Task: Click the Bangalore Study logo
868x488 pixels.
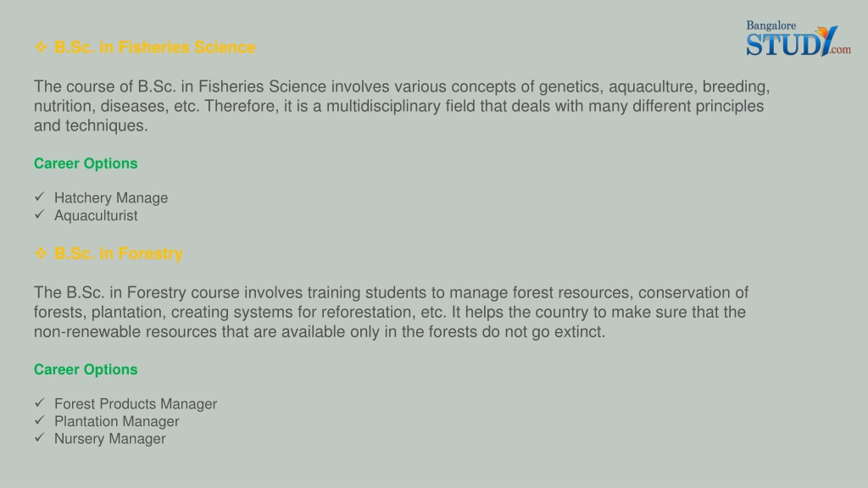Action: tap(798, 38)
